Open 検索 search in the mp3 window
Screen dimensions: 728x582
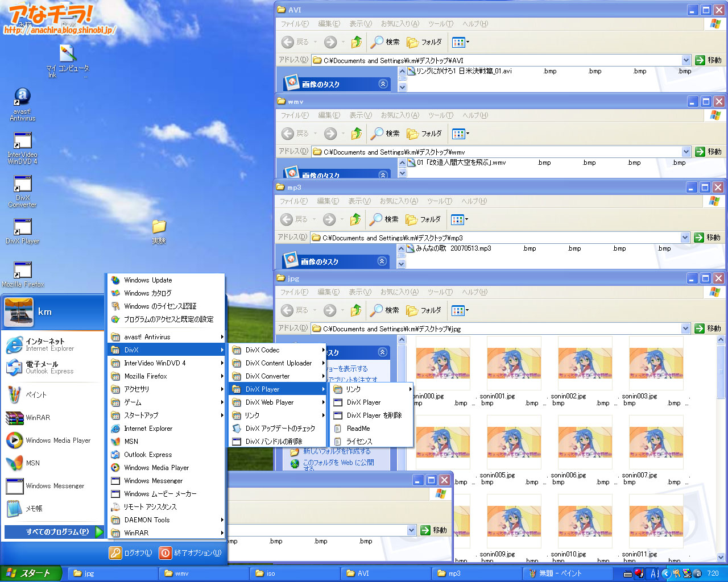383,219
